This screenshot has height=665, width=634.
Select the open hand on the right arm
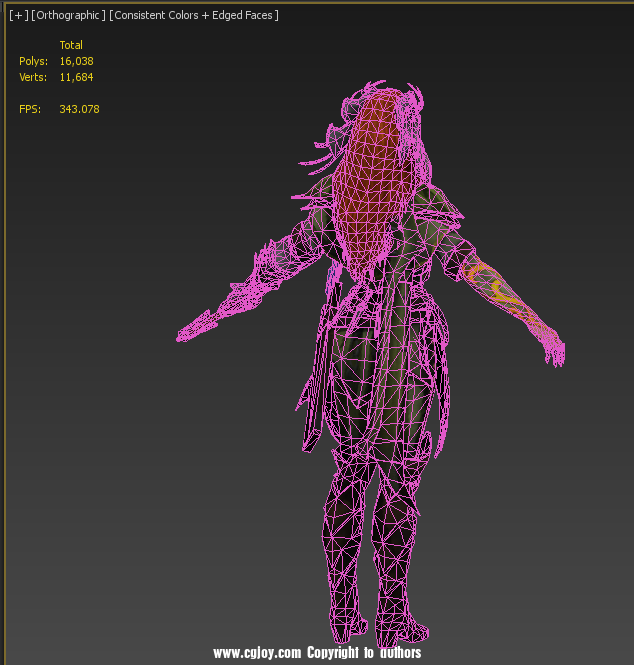pyautogui.click(x=551, y=347)
